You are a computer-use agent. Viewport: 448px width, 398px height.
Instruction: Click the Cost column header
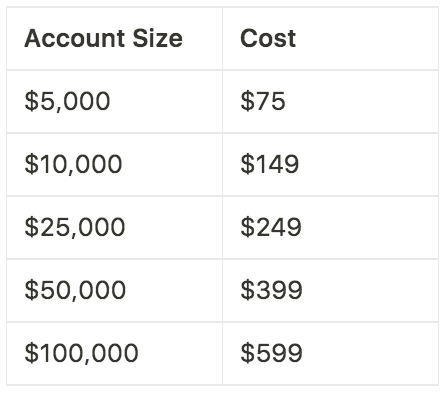[x=330, y=39]
